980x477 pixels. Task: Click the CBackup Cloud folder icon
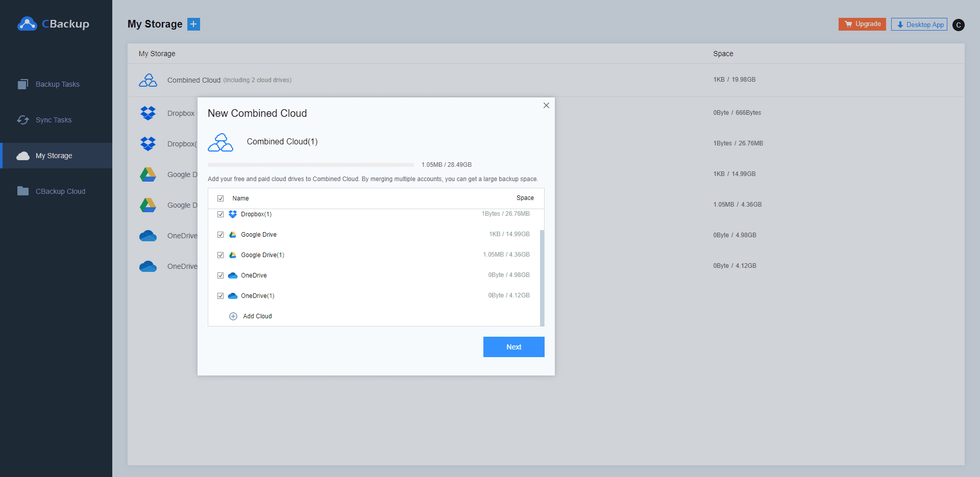(x=22, y=191)
